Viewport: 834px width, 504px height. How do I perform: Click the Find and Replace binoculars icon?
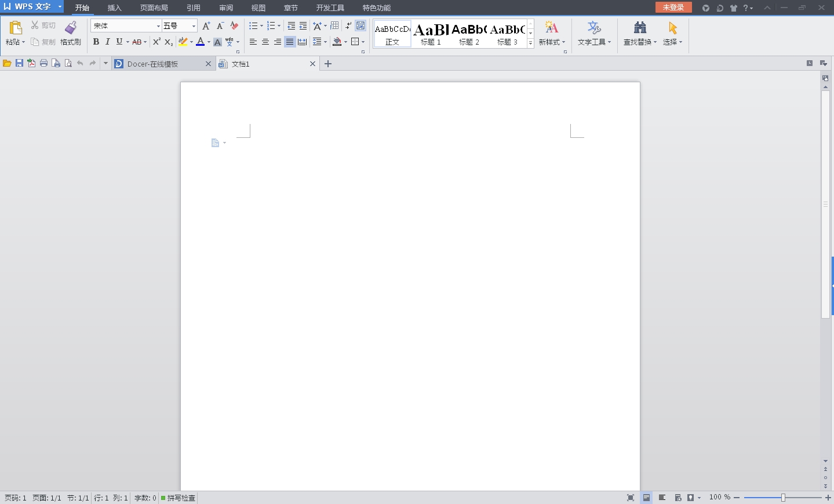click(640, 27)
